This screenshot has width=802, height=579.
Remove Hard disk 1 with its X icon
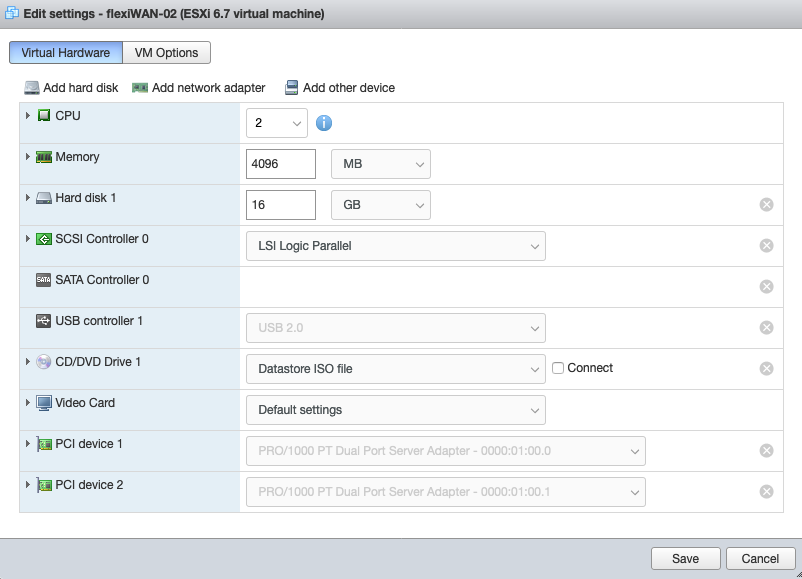pos(767,205)
